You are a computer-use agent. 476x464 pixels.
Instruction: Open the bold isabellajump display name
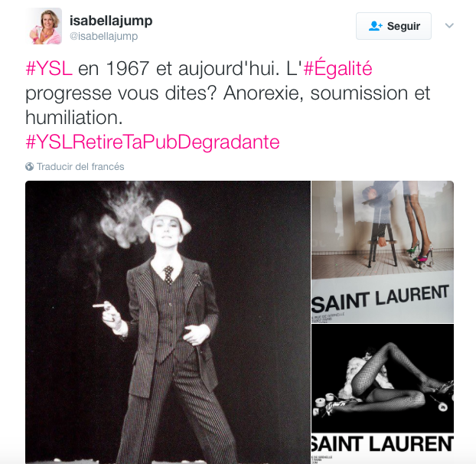[x=111, y=21]
